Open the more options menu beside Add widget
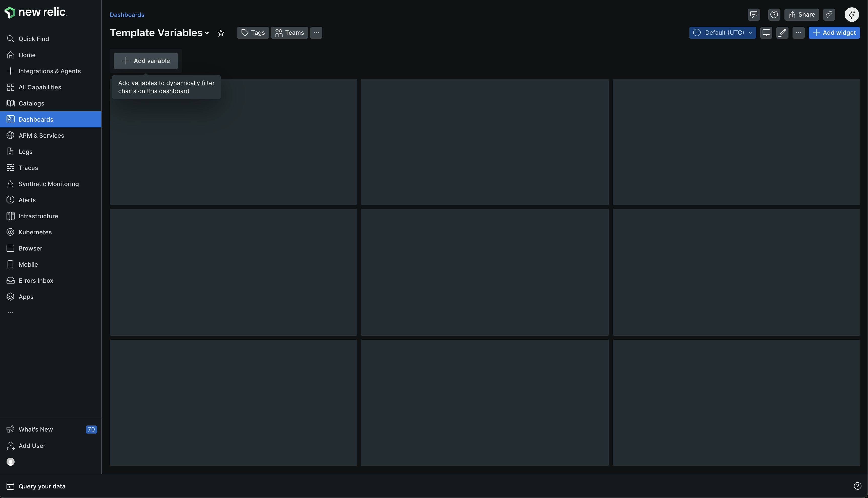This screenshot has width=868, height=498. click(798, 33)
